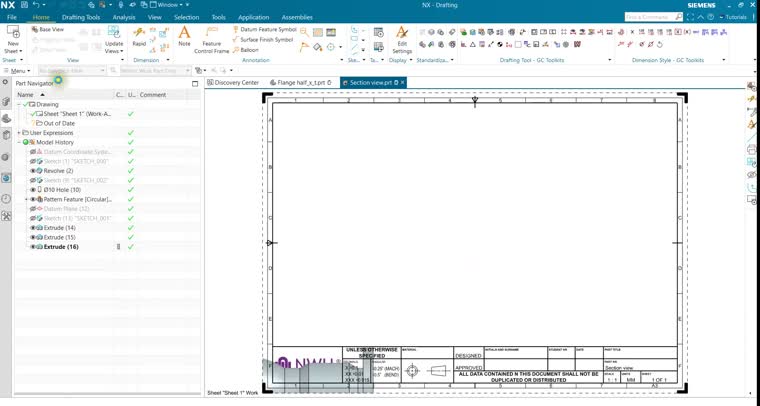Click the New Sheet icon
The height and width of the screenshot is (406, 760).
click(x=13, y=32)
